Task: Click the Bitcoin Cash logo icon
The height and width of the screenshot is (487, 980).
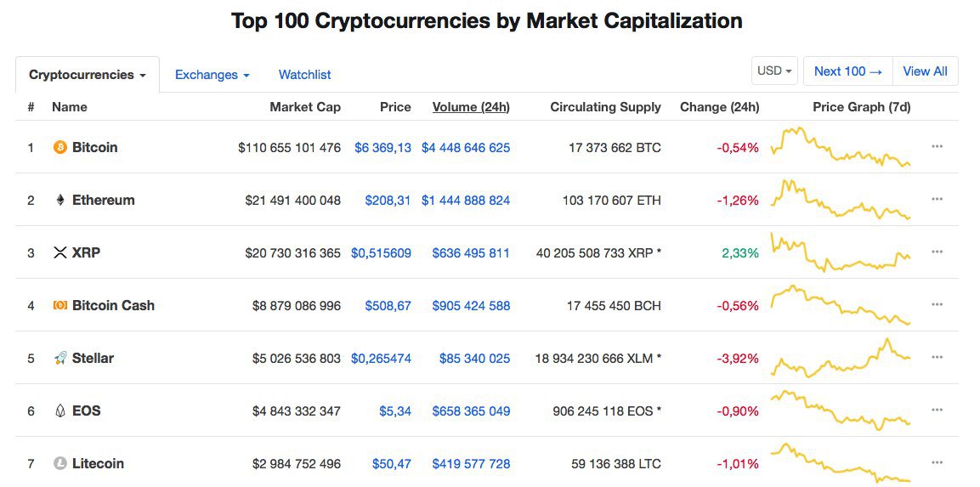Action: pyautogui.click(x=60, y=305)
